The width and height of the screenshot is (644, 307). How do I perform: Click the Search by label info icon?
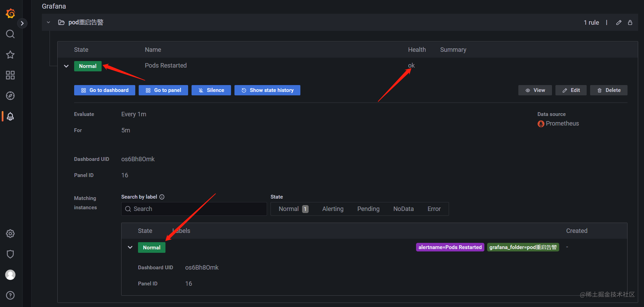coord(162,197)
